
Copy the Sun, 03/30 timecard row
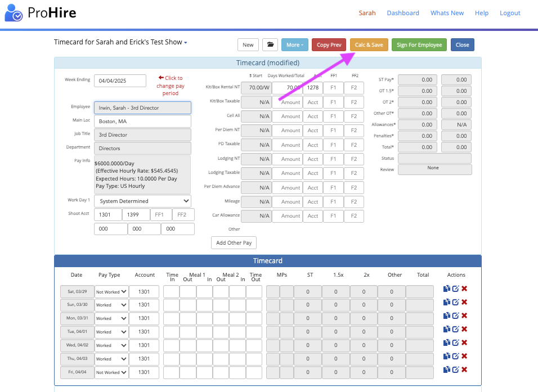click(x=446, y=302)
